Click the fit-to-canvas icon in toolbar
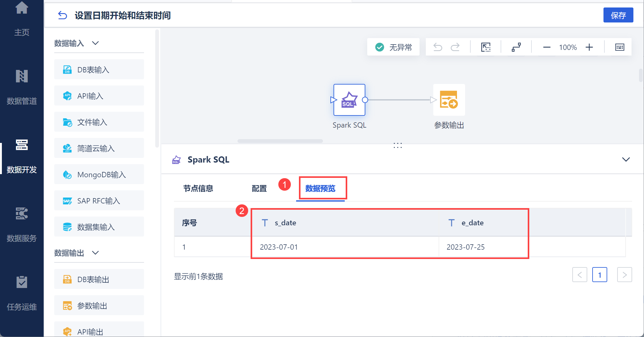This screenshot has width=644, height=337. (486, 47)
